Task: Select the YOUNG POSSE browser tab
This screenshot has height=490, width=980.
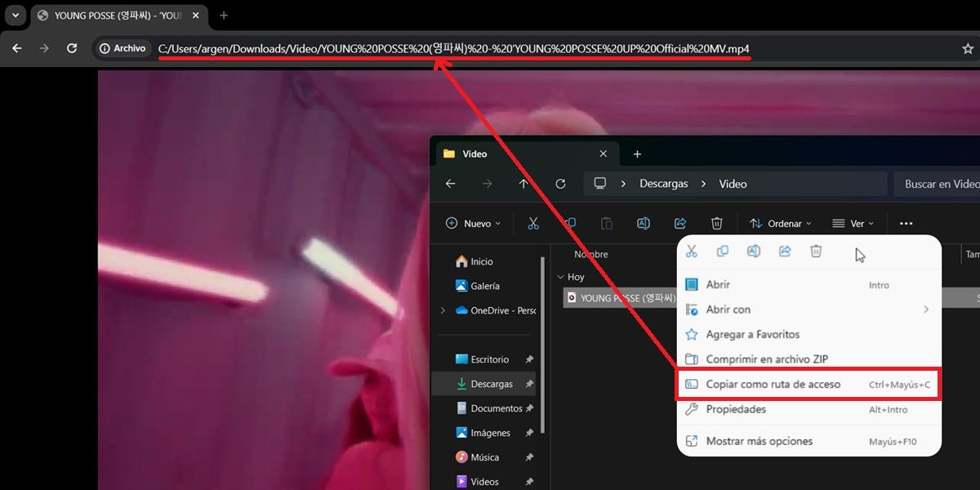Action: 118,16
